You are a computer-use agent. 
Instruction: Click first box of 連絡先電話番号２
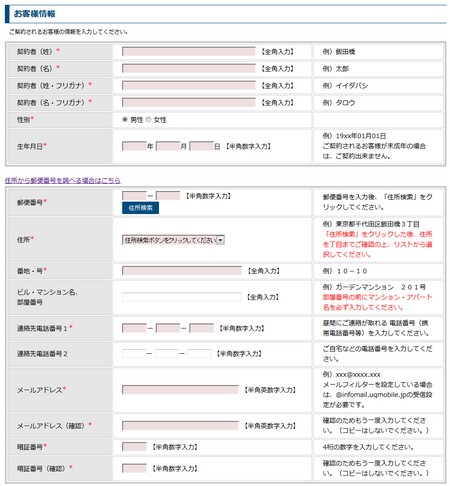click(134, 353)
